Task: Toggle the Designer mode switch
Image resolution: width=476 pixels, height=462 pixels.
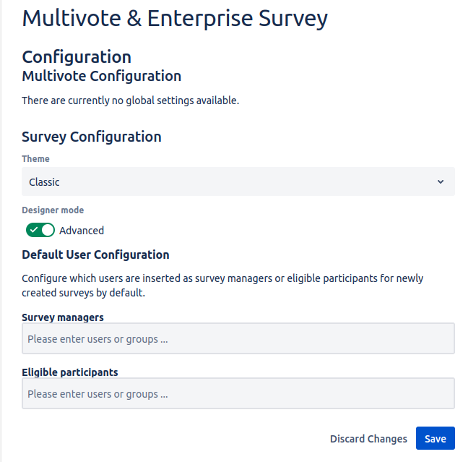Action: point(40,230)
